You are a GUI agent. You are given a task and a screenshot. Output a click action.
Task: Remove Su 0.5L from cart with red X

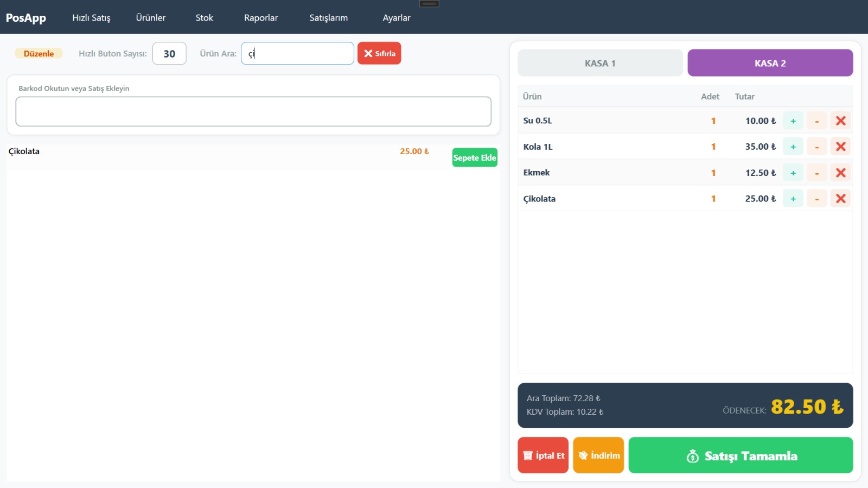(x=840, y=121)
